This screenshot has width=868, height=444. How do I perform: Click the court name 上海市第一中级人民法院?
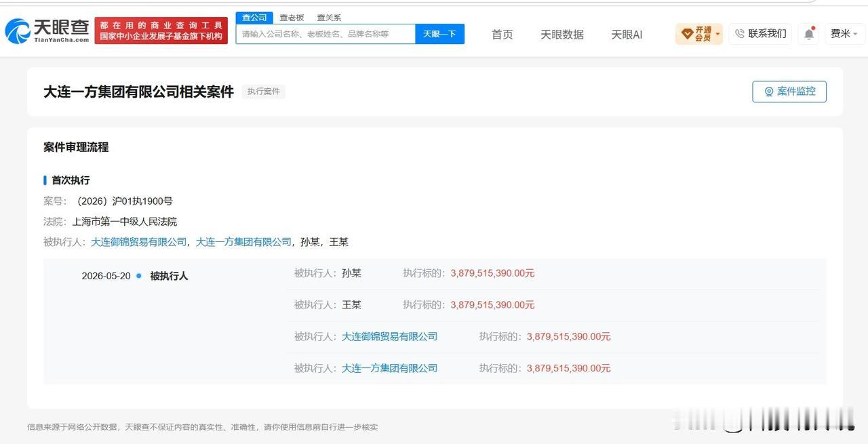point(125,222)
